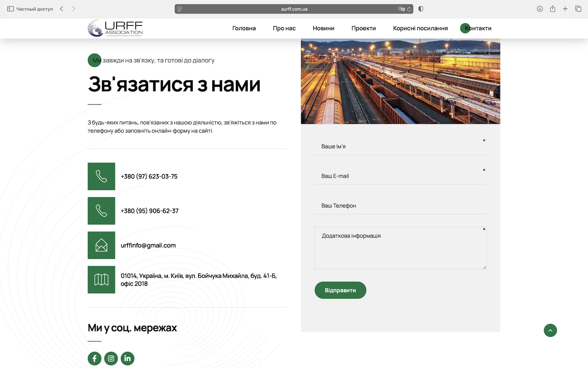This screenshot has width=588, height=368.
Task: Select the Контакти menu item
Action: click(478, 28)
